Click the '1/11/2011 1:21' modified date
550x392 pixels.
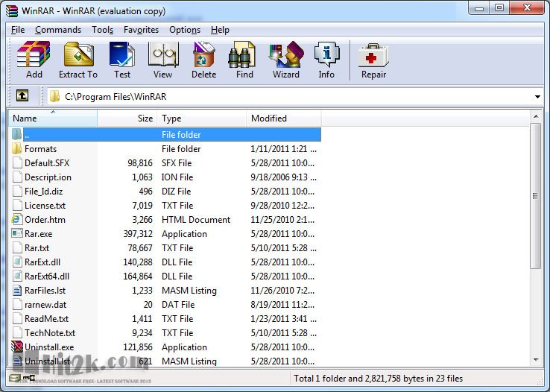[283, 148]
